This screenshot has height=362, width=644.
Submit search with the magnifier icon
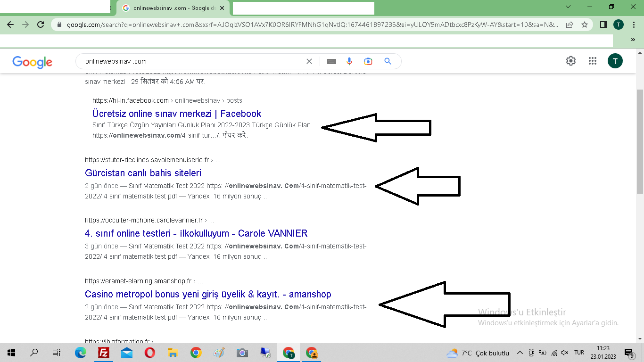pos(388,61)
